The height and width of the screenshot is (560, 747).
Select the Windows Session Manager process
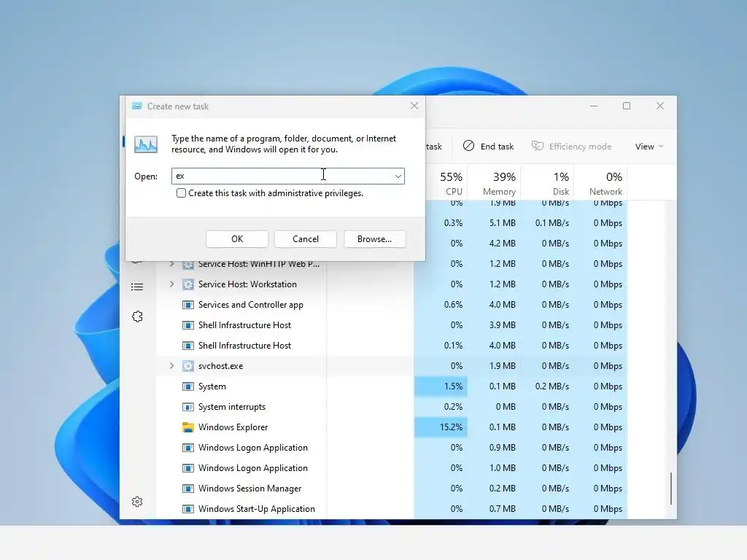click(x=249, y=489)
